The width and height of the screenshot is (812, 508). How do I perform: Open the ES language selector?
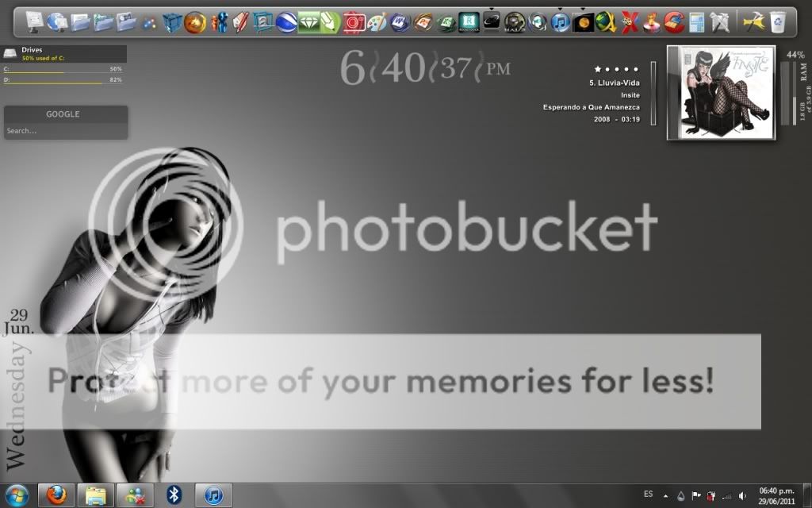pos(648,495)
